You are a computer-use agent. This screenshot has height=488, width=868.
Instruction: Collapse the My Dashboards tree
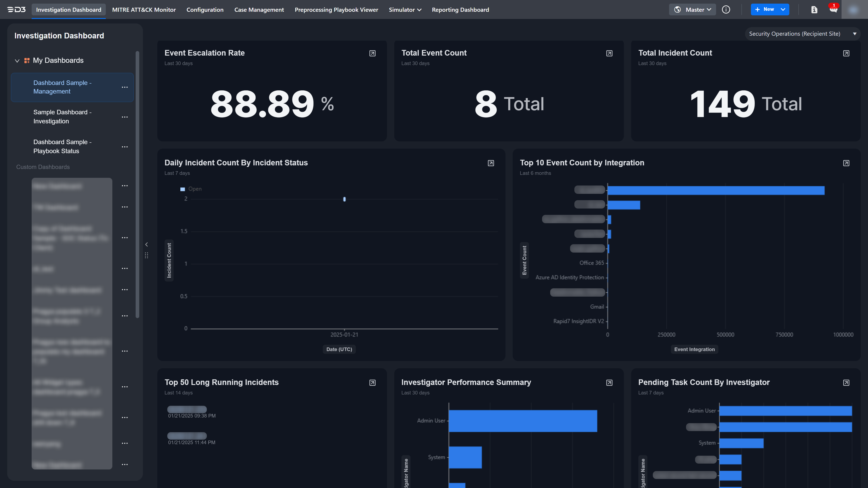coord(17,61)
